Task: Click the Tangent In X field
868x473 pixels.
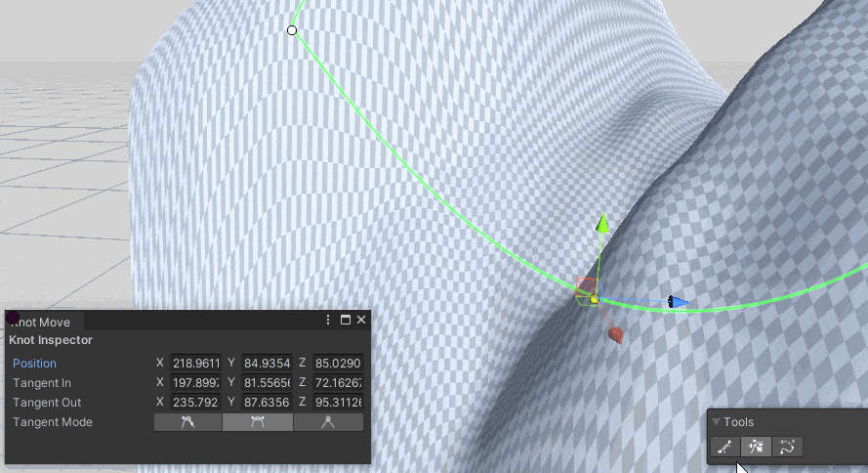Action: tap(195, 383)
